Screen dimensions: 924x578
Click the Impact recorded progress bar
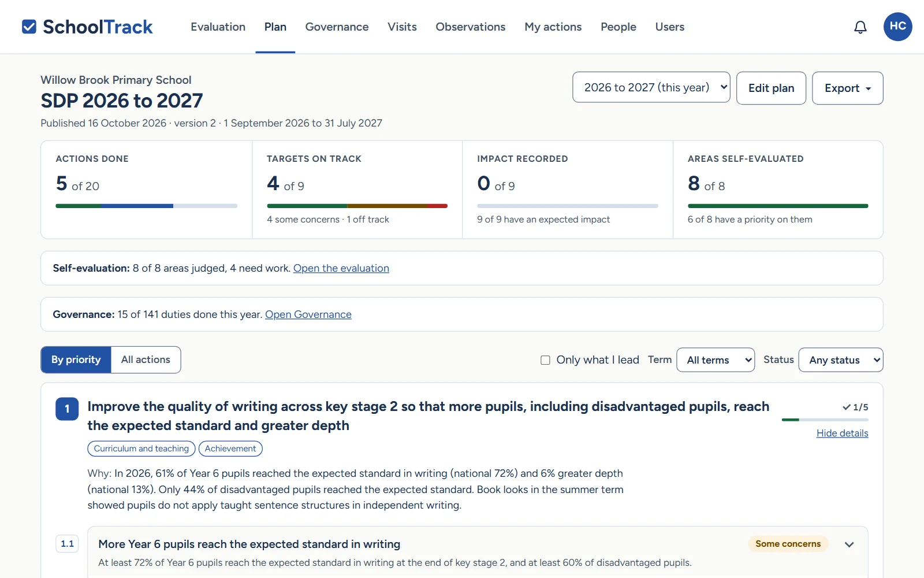568,206
